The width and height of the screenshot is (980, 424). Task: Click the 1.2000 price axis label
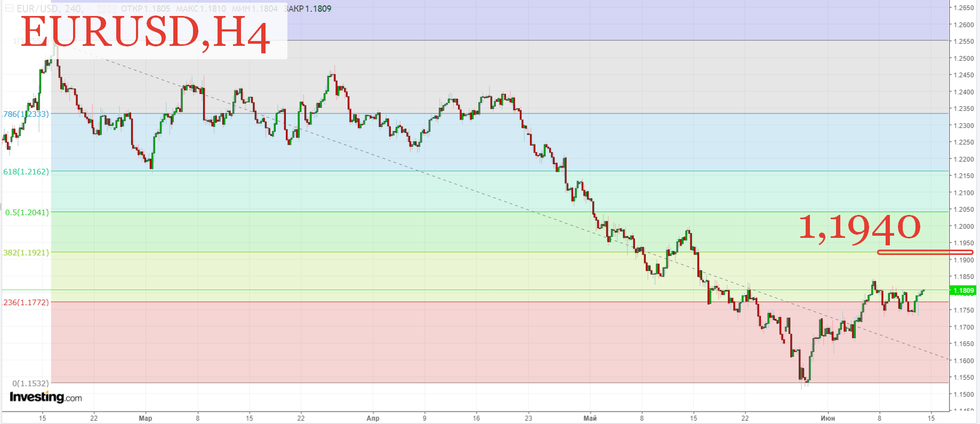[x=963, y=226]
